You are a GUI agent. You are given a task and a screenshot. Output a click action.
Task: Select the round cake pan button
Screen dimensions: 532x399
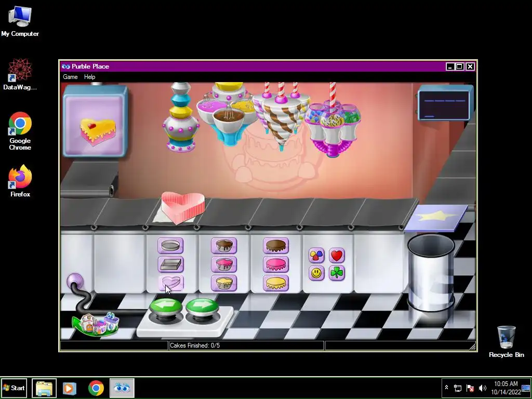point(170,246)
